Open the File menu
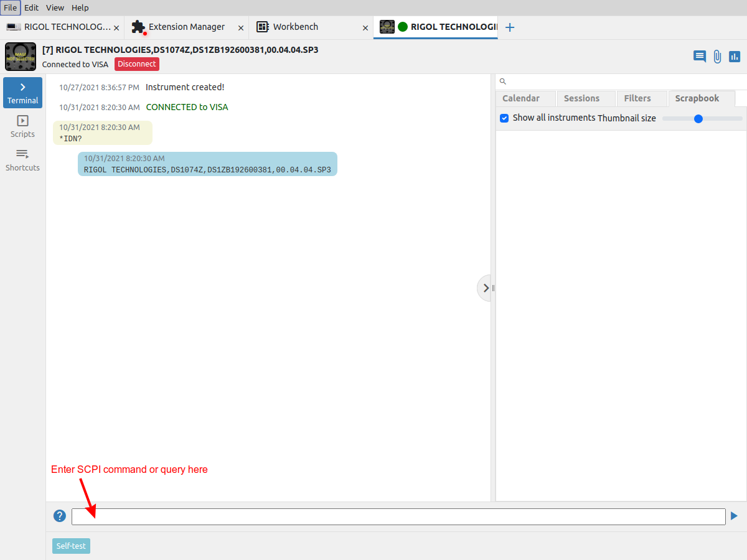747x560 pixels. click(x=11, y=7)
